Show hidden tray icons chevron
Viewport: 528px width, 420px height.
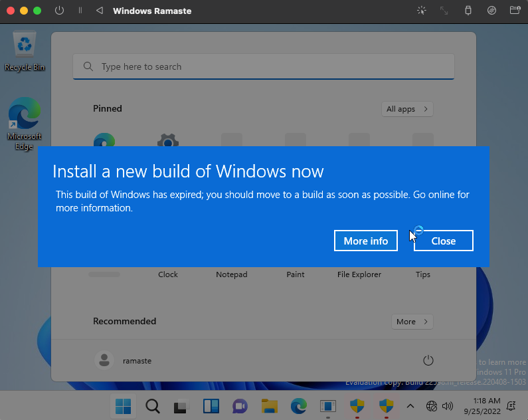click(410, 406)
